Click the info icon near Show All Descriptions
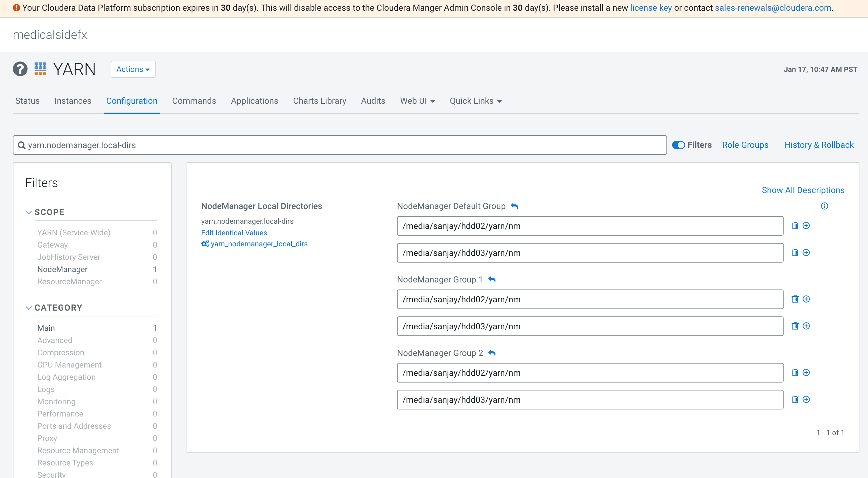 tap(825, 206)
